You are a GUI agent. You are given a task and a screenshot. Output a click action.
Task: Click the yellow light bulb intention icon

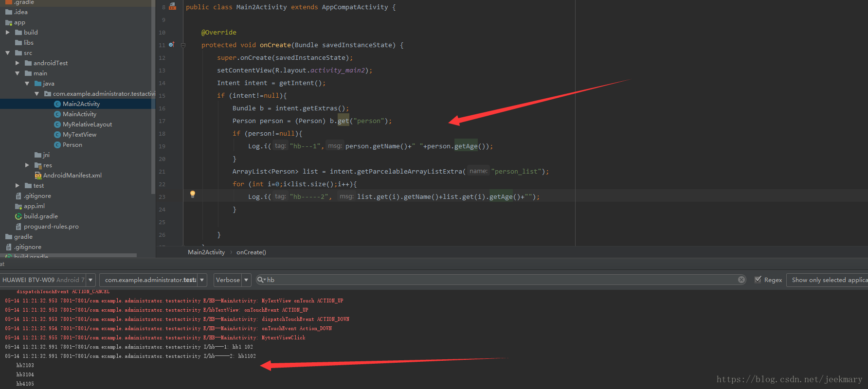click(193, 194)
